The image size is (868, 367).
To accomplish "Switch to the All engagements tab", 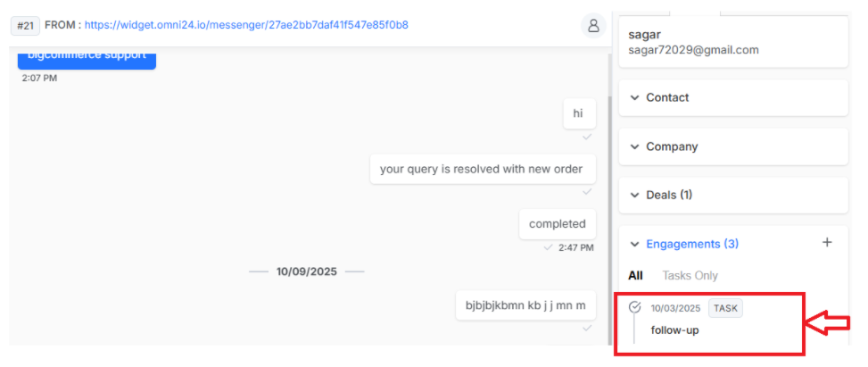I will [635, 276].
